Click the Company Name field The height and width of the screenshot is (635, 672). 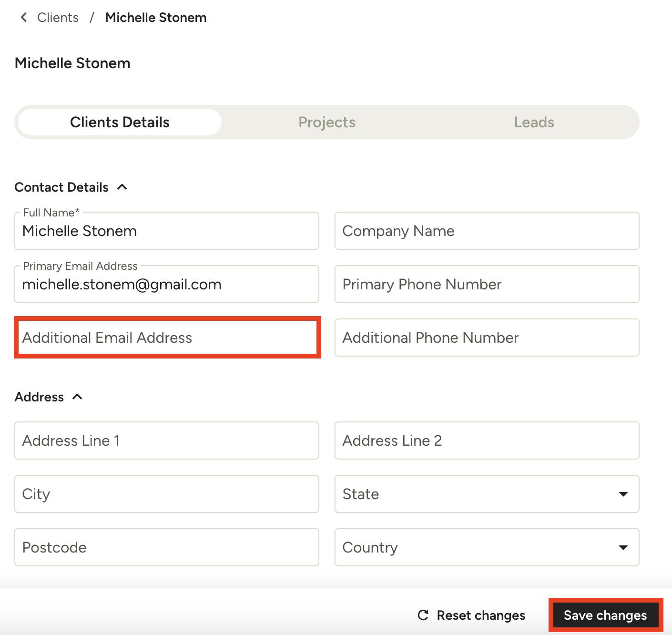point(486,231)
